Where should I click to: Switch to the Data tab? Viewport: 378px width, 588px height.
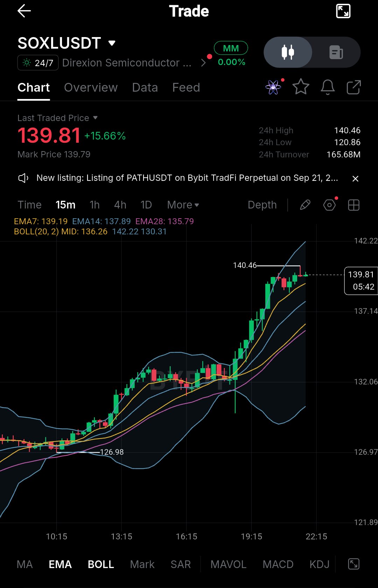tap(145, 87)
